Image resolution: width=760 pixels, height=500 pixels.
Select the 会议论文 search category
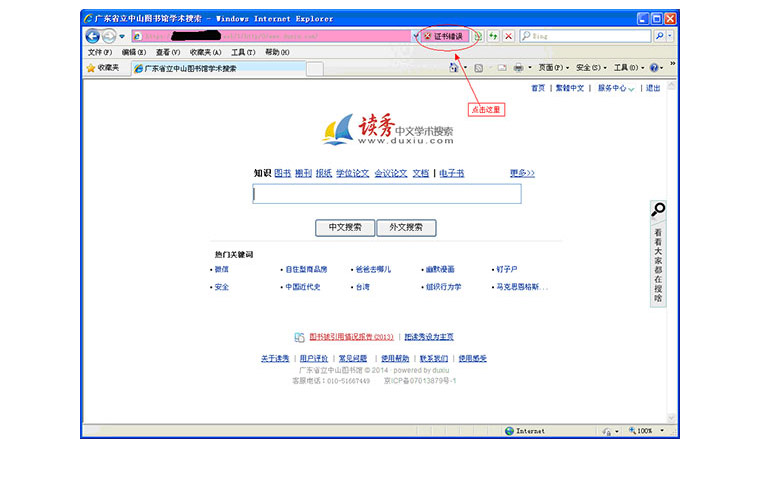[391, 173]
